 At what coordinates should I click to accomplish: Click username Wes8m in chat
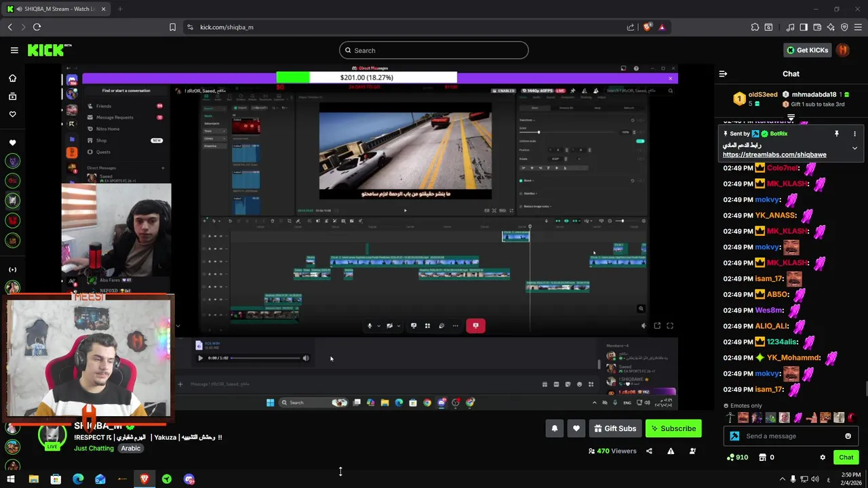[x=768, y=310]
